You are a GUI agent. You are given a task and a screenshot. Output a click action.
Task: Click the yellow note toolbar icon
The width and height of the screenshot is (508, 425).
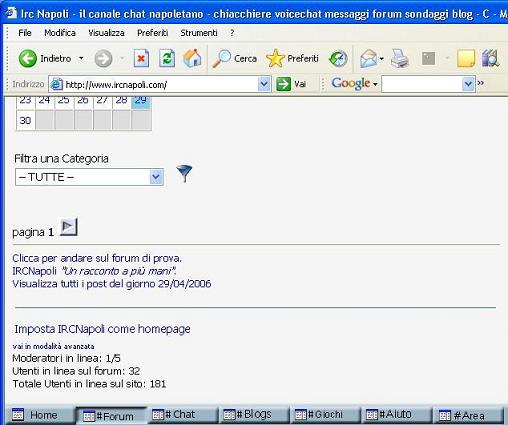[466, 59]
